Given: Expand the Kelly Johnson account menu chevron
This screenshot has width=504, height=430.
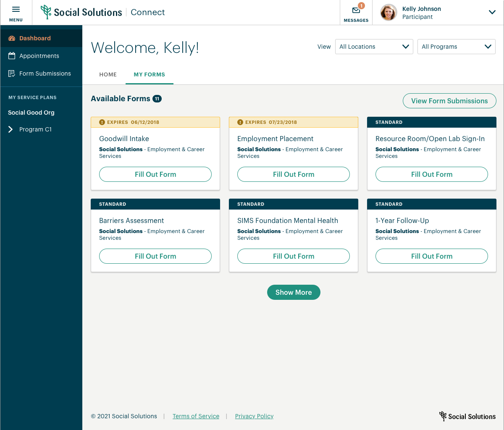Looking at the screenshot, I should (492, 12).
